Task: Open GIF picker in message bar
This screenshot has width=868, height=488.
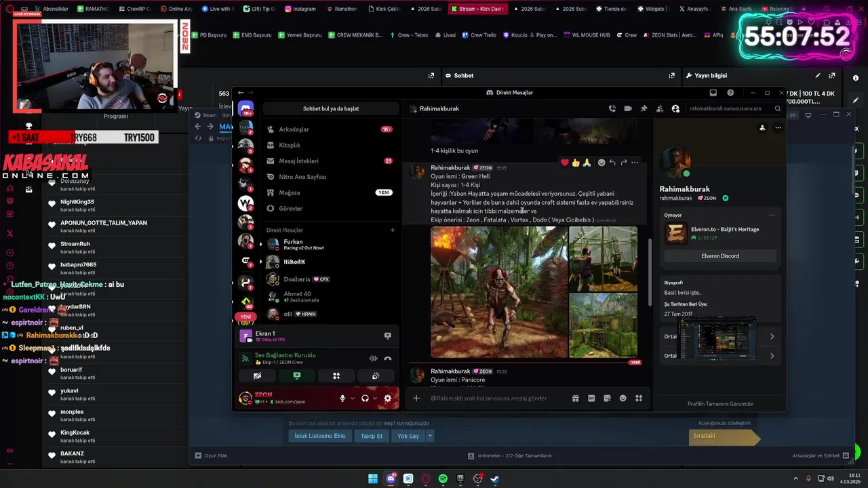Action: point(591,399)
